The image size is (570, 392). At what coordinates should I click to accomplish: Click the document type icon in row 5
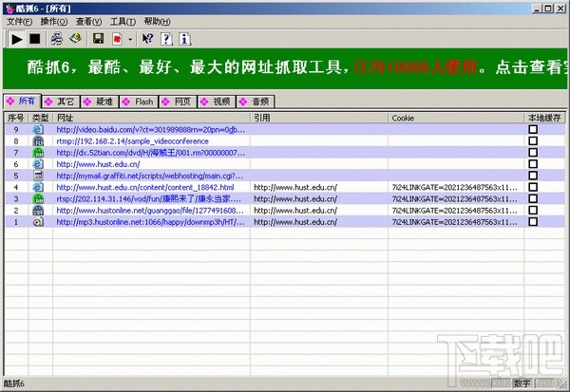tap(38, 176)
